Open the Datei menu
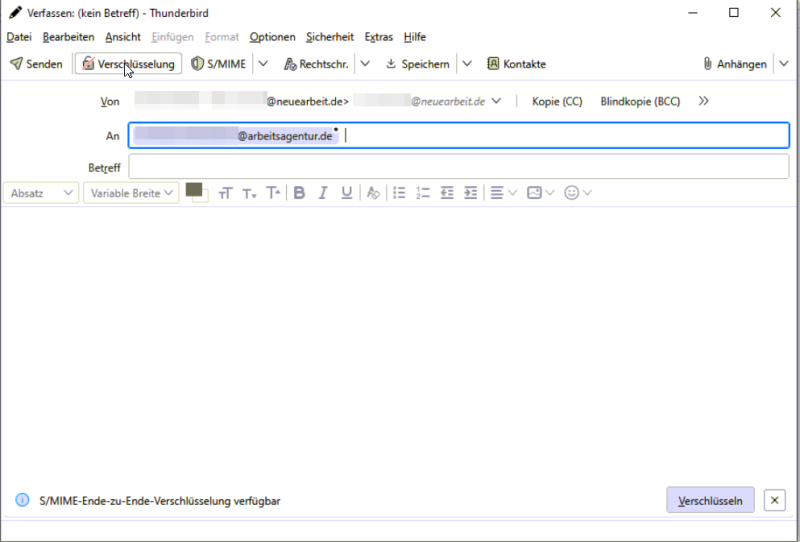This screenshot has width=800, height=542. 19,37
